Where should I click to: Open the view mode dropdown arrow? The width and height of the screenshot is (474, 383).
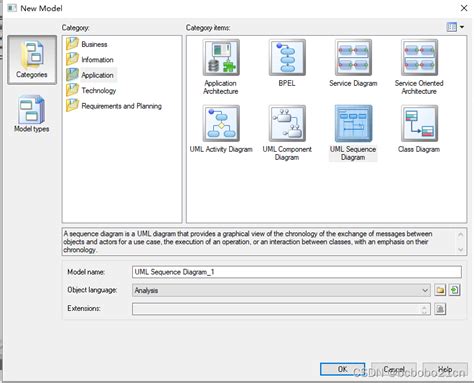(462, 27)
